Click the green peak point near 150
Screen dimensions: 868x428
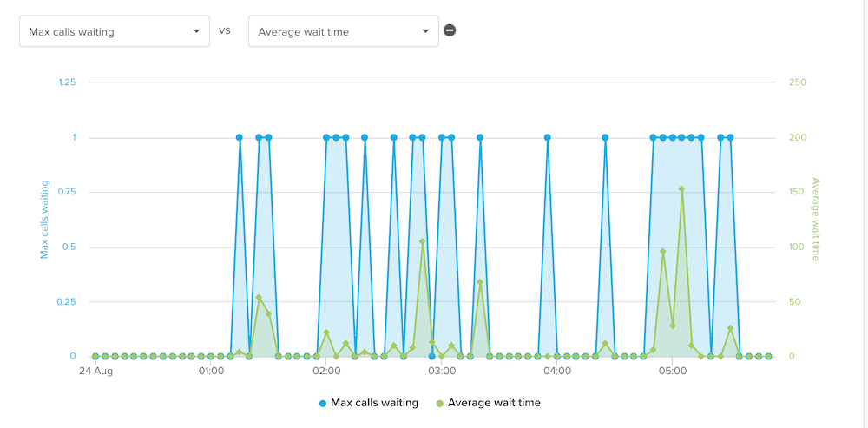pyautogui.click(x=681, y=188)
